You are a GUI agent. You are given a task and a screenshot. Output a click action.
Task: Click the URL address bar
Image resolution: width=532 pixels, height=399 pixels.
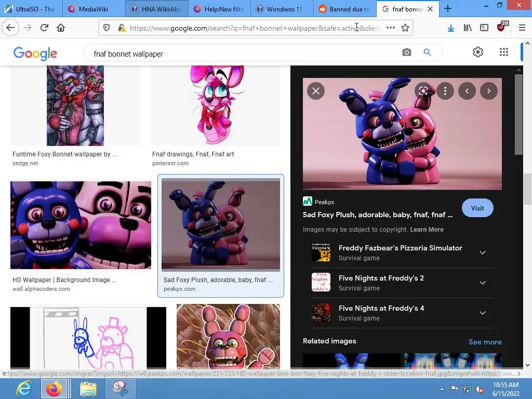[x=255, y=28]
